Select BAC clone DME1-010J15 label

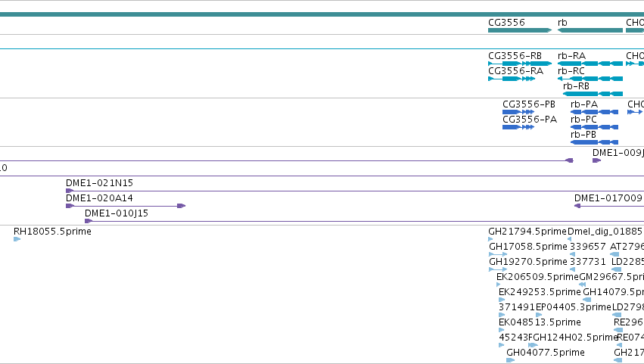tap(117, 213)
